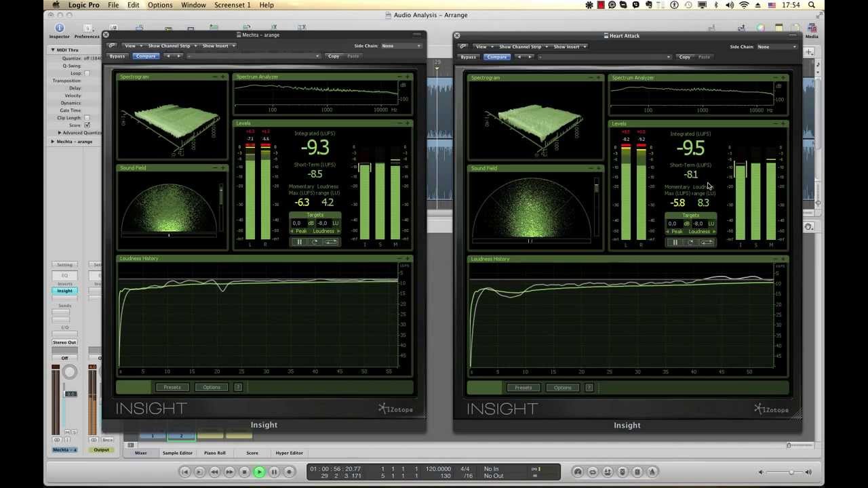Toggle Bypass in the Heart Attack plugin window
The image size is (868, 488).
(x=468, y=57)
